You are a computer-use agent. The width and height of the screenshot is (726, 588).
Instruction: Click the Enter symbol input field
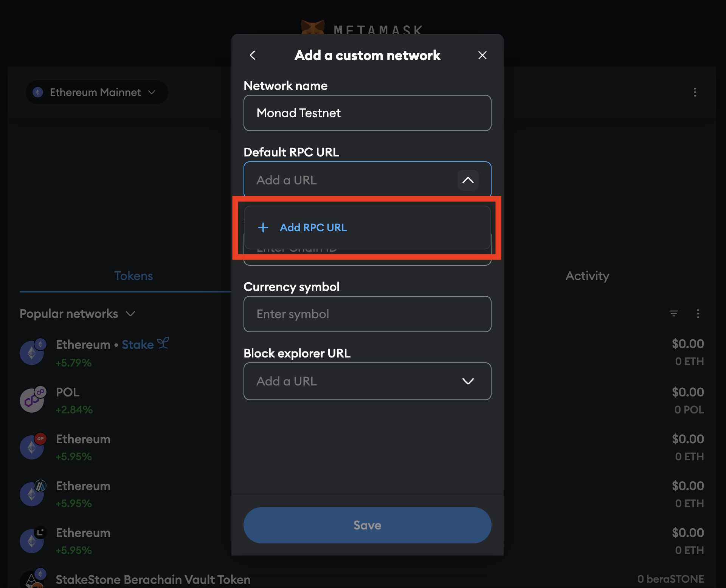click(x=367, y=314)
